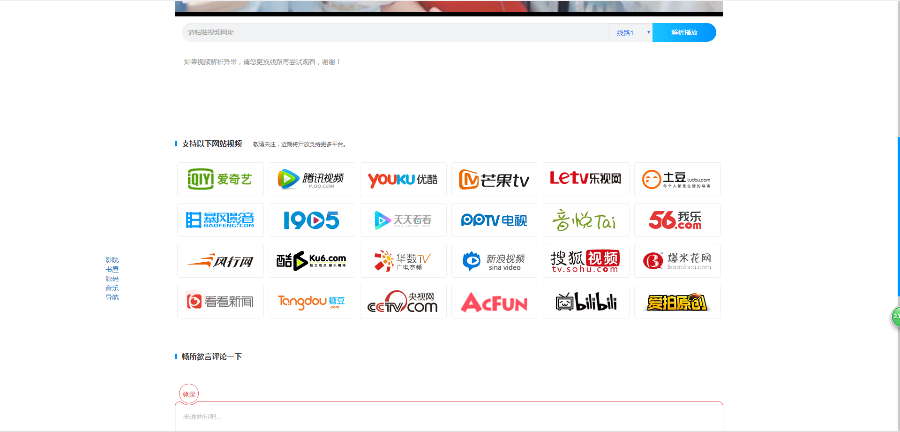
Task: Click the blue 解析播放 parse button
Action: click(x=684, y=33)
